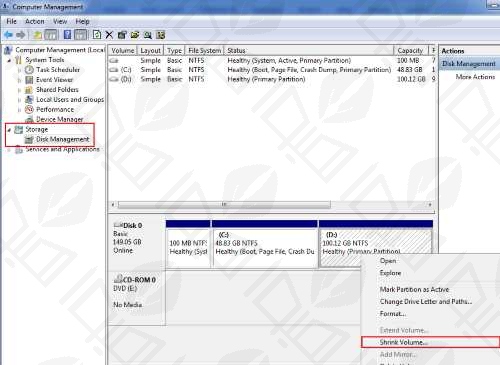Click the Shared Folders icon in the tree
The width and height of the screenshot is (500, 365).
pyautogui.click(x=29, y=90)
